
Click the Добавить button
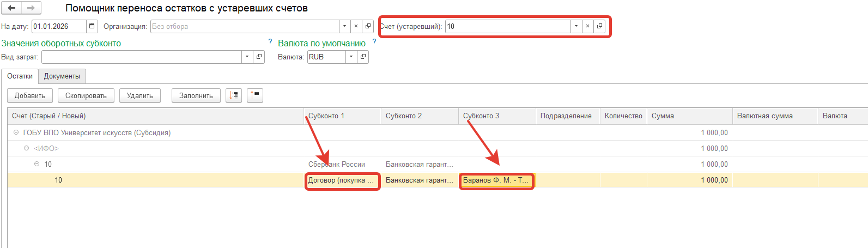coord(30,95)
